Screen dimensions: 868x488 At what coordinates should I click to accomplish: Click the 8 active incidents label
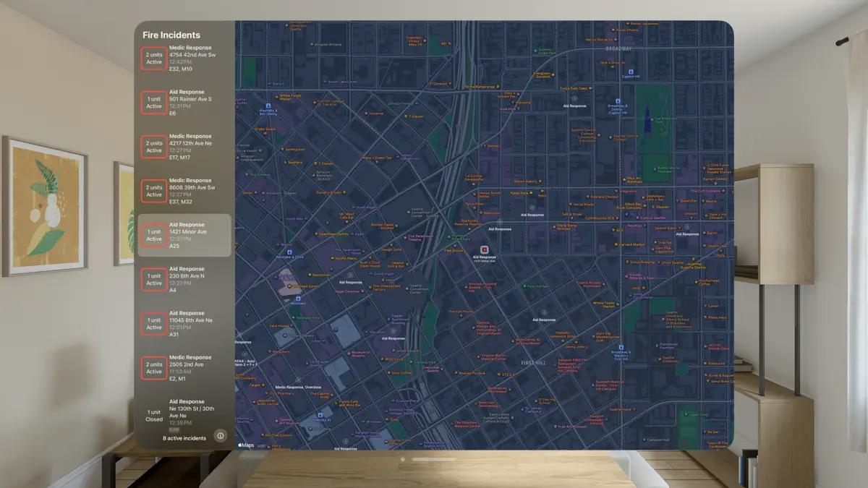pyautogui.click(x=184, y=438)
